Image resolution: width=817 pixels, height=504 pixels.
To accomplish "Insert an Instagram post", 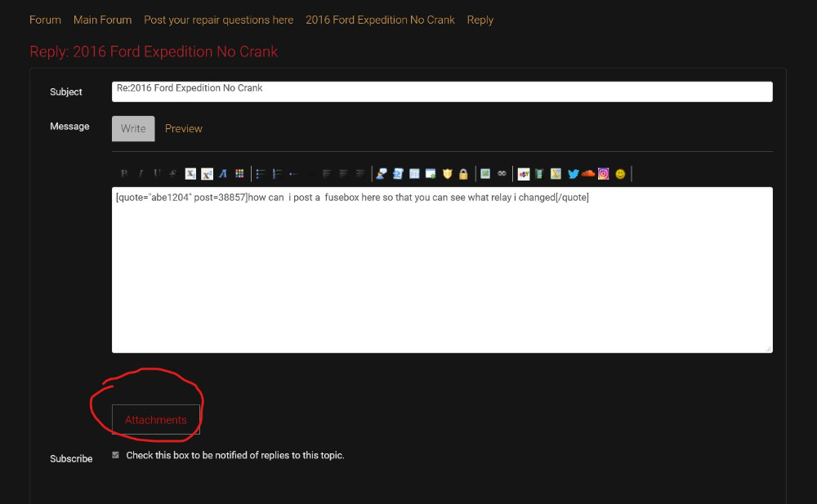I will tap(604, 174).
